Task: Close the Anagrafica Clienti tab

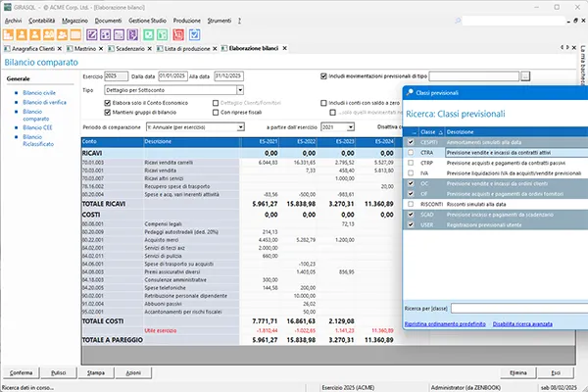Action: click(59, 49)
